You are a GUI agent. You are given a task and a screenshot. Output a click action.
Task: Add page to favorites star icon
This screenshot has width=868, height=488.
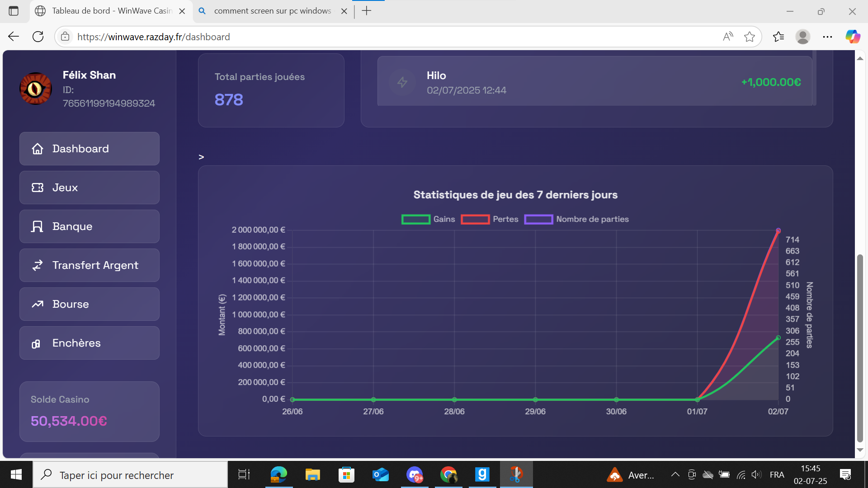(x=750, y=37)
